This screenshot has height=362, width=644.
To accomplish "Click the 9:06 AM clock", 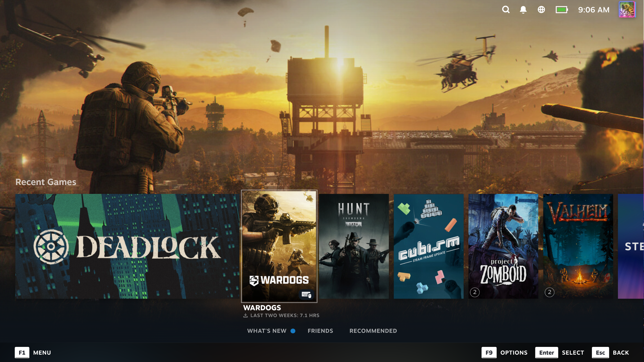I will click(x=594, y=10).
